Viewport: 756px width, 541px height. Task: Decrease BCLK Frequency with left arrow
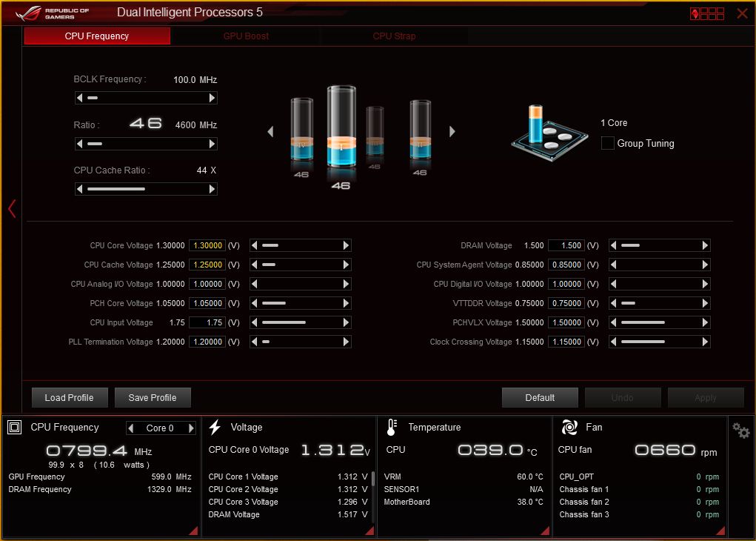[x=79, y=98]
